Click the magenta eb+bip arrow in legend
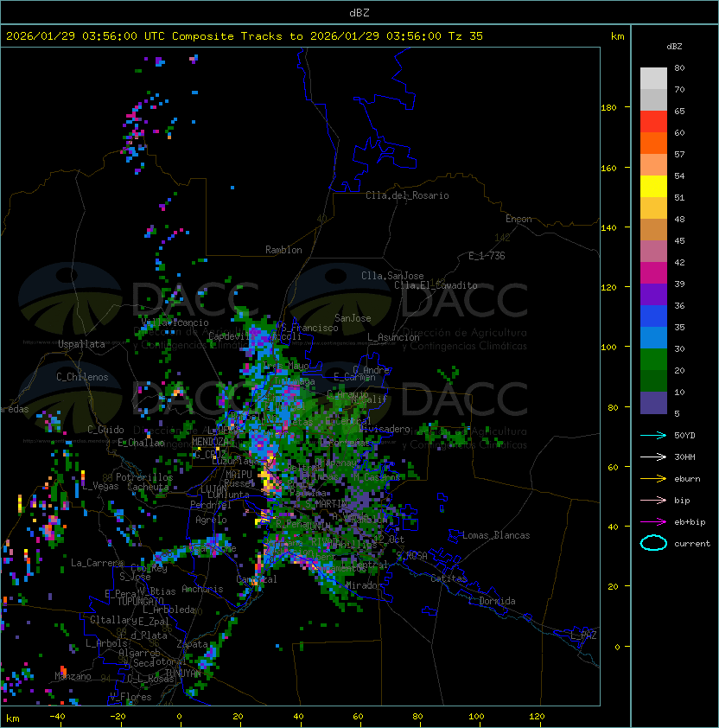719x728 pixels. pyautogui.click(x=653, y=522)
